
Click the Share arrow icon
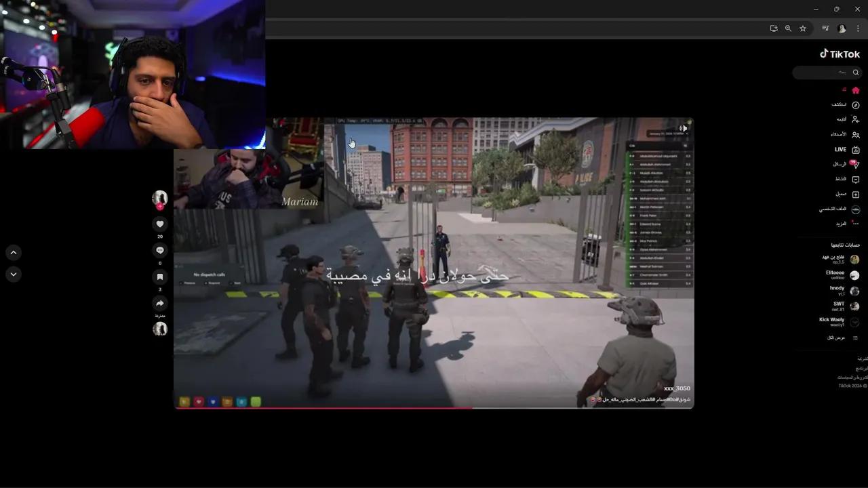160,304
